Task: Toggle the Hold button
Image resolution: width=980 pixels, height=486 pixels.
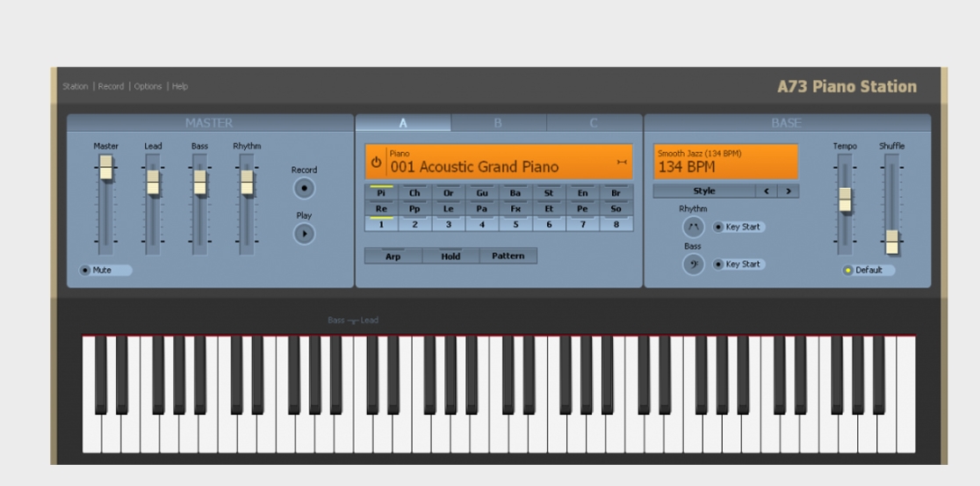Action: (x=450, y=256)
